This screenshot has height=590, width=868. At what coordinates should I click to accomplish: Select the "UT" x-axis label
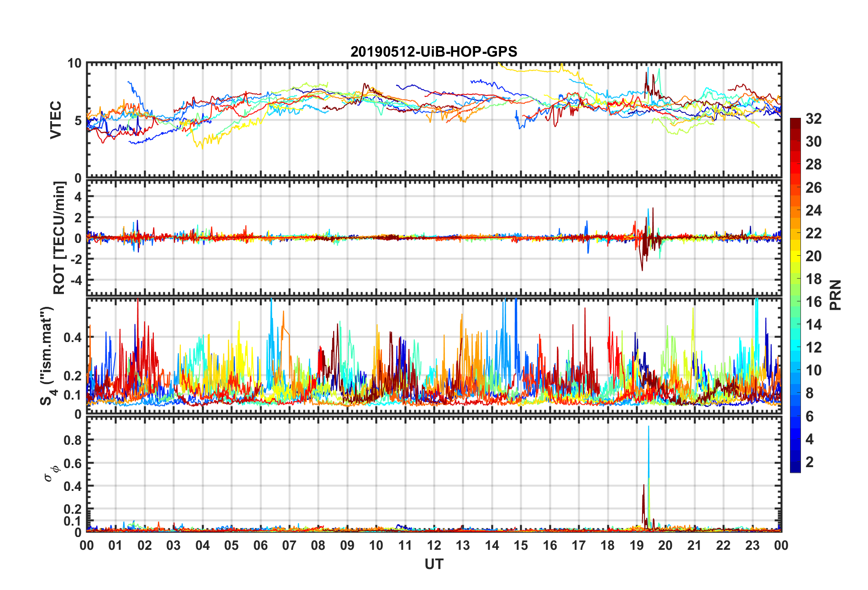point(434,564)
